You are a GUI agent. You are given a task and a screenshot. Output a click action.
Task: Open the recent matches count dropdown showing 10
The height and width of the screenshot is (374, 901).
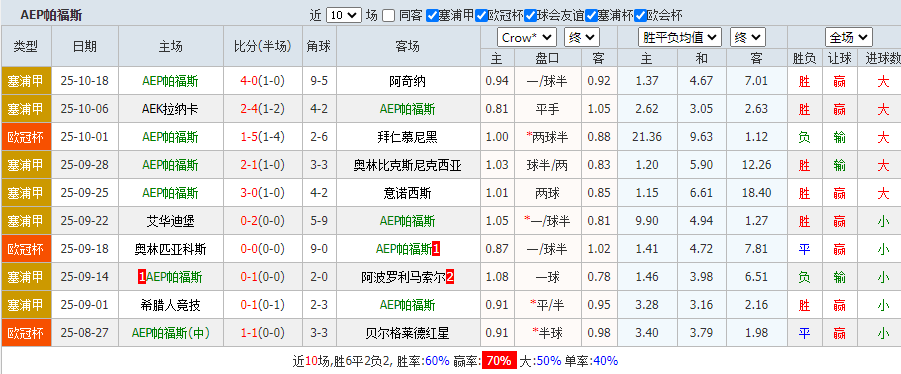(344, 16)
